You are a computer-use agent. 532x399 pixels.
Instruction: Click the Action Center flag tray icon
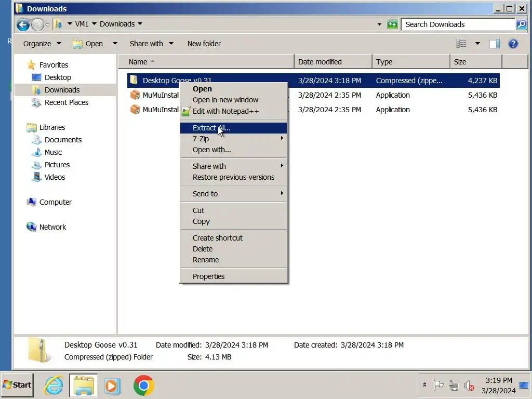pos(438,385)
